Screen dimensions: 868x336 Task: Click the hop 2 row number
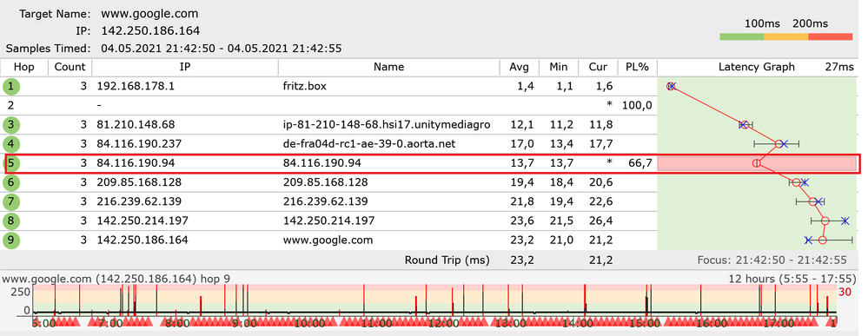point(10,105)
